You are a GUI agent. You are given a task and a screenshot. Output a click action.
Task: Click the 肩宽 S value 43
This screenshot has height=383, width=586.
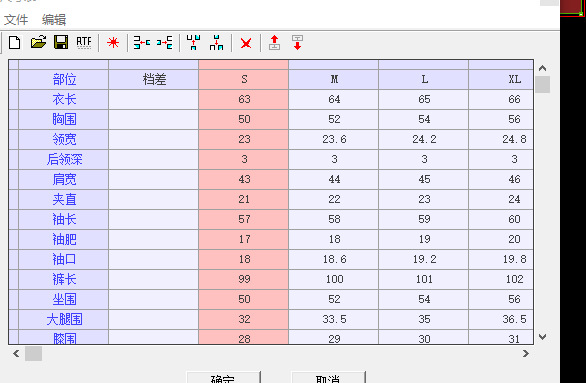pyautogui.click(x=244, y=179)
